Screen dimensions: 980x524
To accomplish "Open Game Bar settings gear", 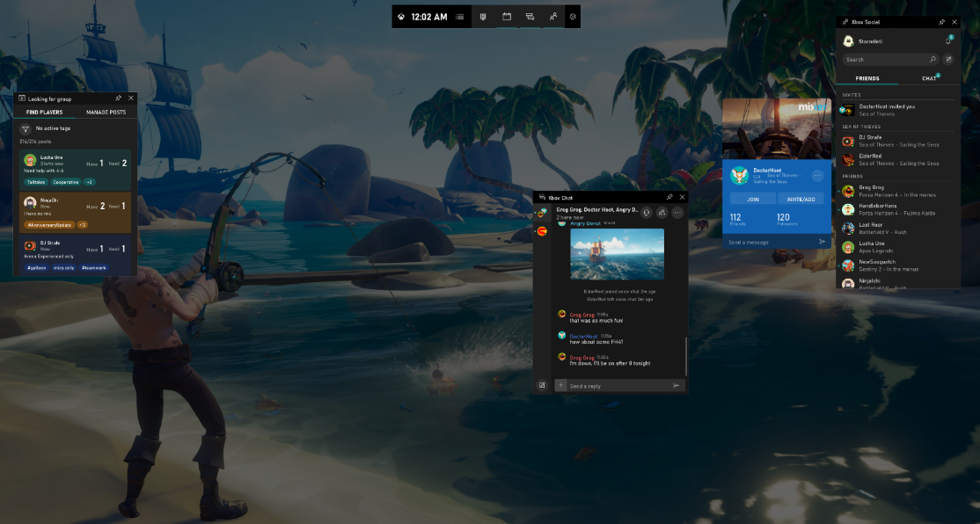I will (x=573, y=17).
